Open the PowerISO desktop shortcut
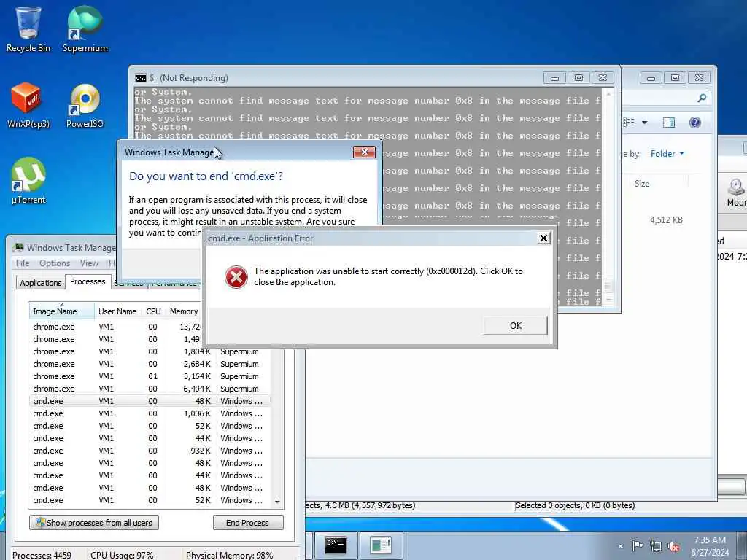This screenshot has width=747, height=560. [85, 105]
